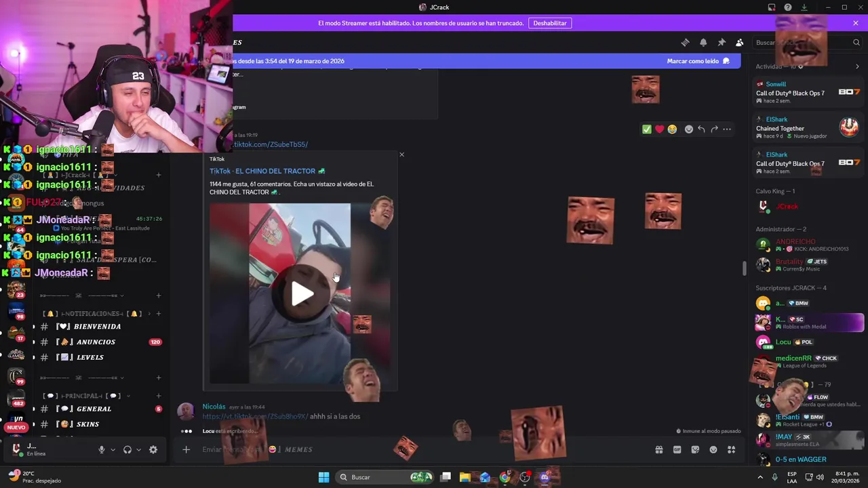The width and height of the screenshot is (868, 488).
Task: Add laughing-crying emoji reaction
Action: pyautogui.click(x=672, y=129)
